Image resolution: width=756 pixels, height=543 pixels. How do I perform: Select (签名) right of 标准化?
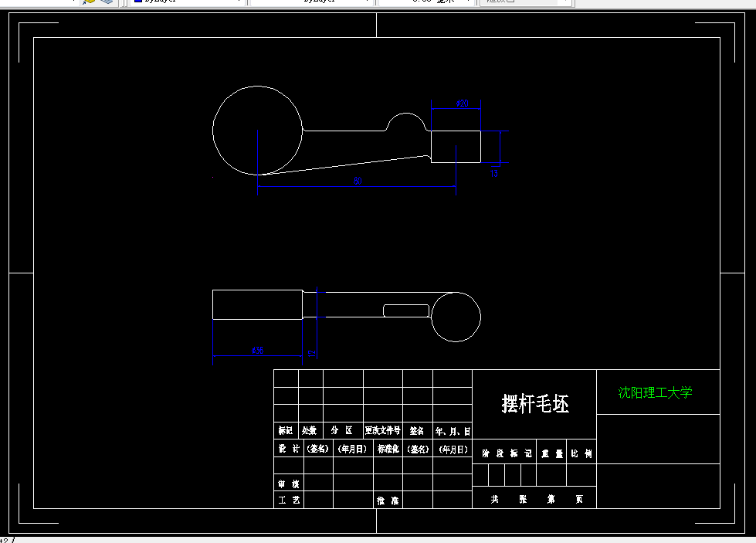(x=418, y=449)
